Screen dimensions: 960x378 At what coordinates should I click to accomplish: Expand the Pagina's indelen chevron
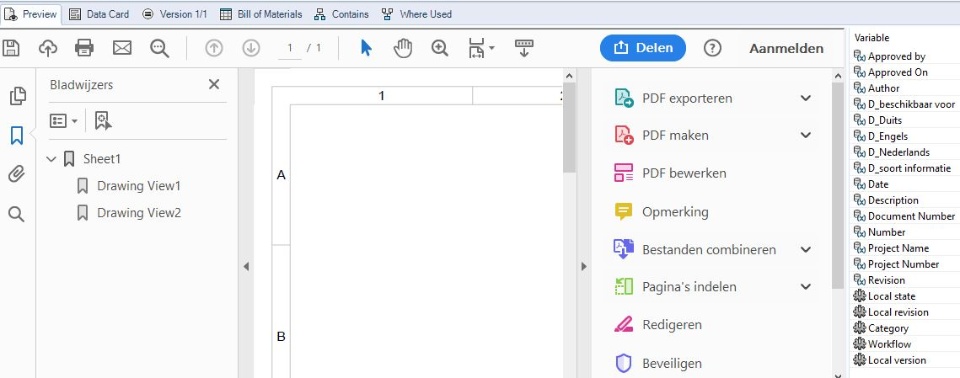pyautogui.click(x=806, y=286)
